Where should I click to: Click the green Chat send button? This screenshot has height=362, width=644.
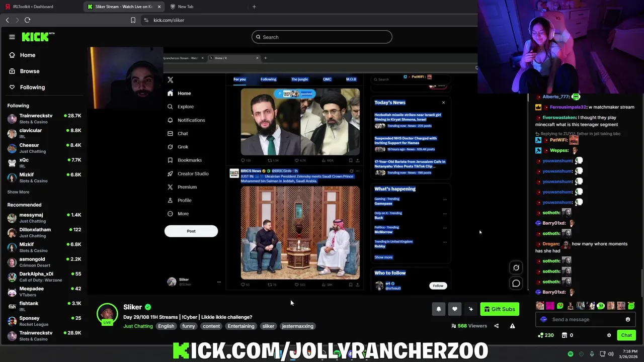(626, 335)
